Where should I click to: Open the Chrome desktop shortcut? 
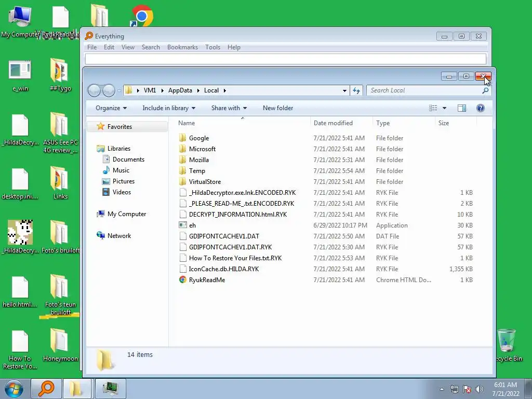point(142,16)
